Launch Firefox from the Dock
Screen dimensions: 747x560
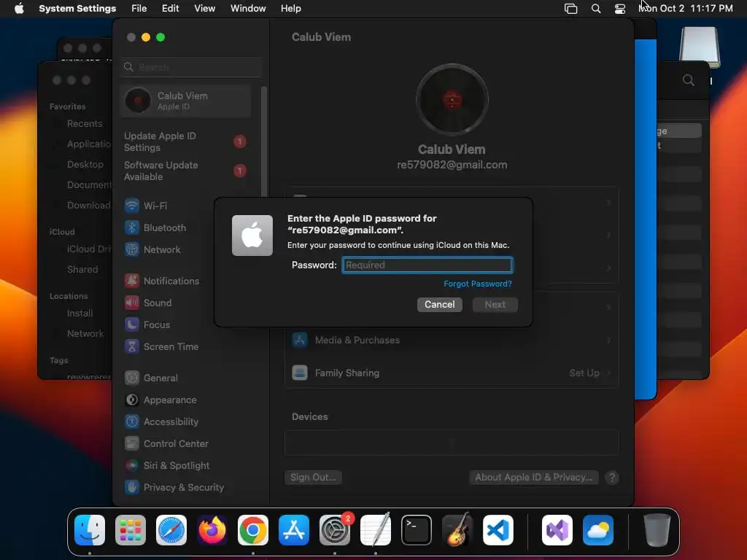pyautogui.click(x=212, y=530)
